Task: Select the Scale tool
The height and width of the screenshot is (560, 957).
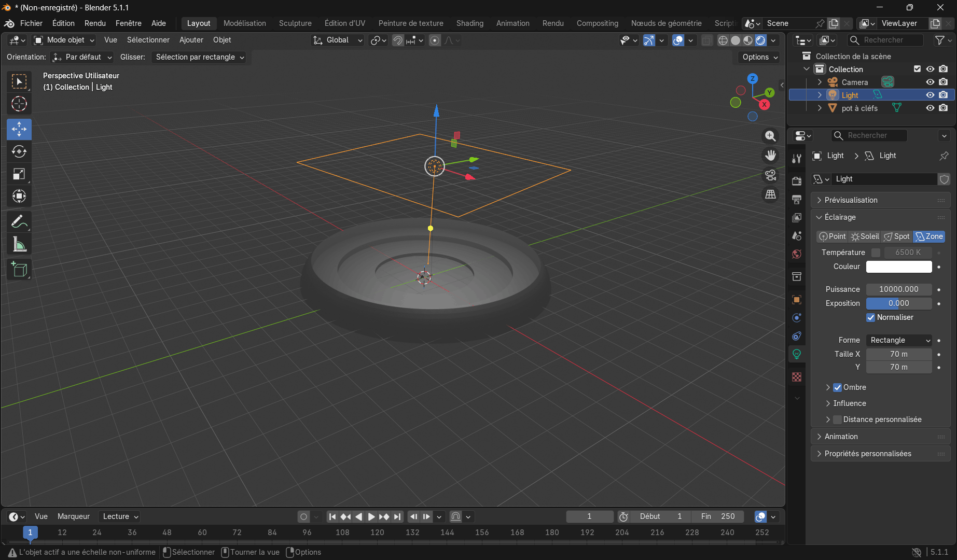Action: [x=19, y=174]
